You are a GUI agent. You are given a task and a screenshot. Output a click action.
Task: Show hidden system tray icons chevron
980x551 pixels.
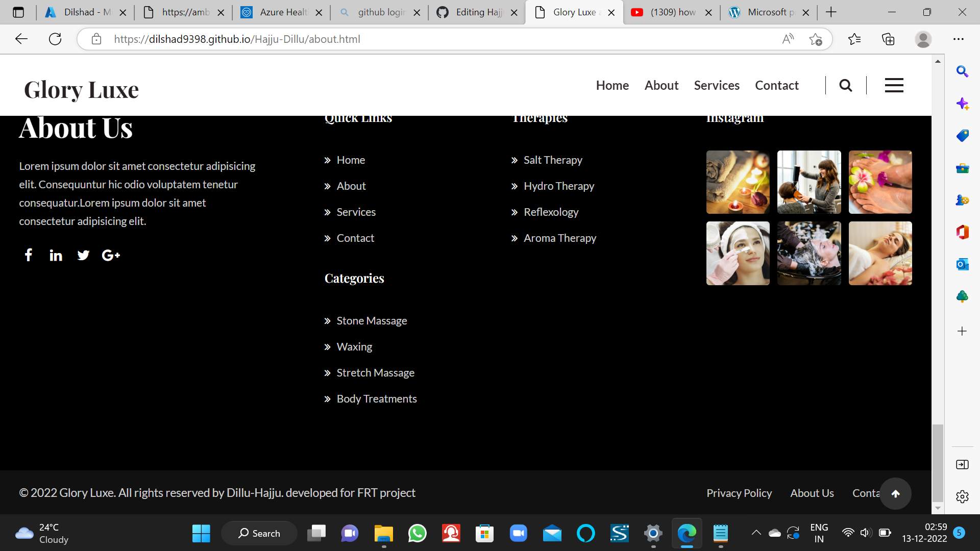coord(756,533)
